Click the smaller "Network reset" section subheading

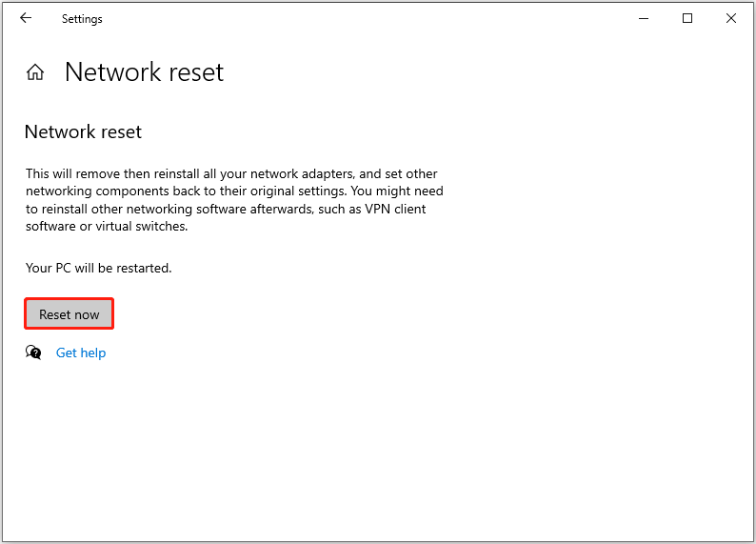83,132
